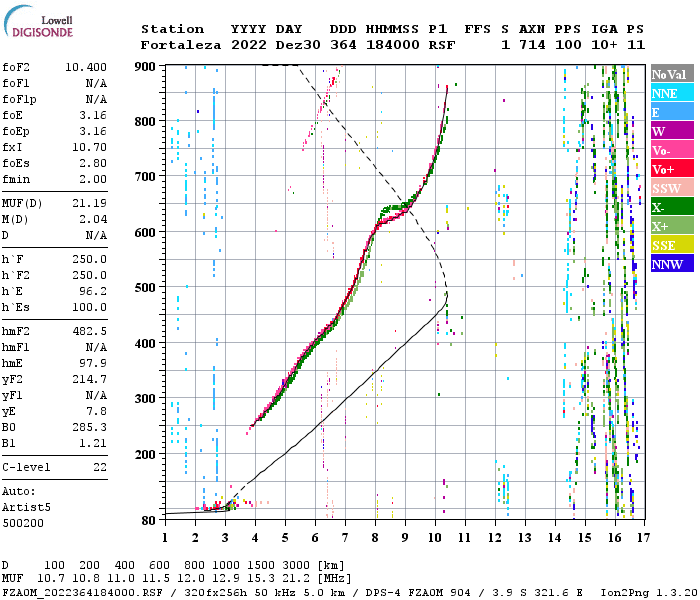The image size is (700, 600).
Task: Click the D 3000 distance value
Action: click(x=296, y=565)
